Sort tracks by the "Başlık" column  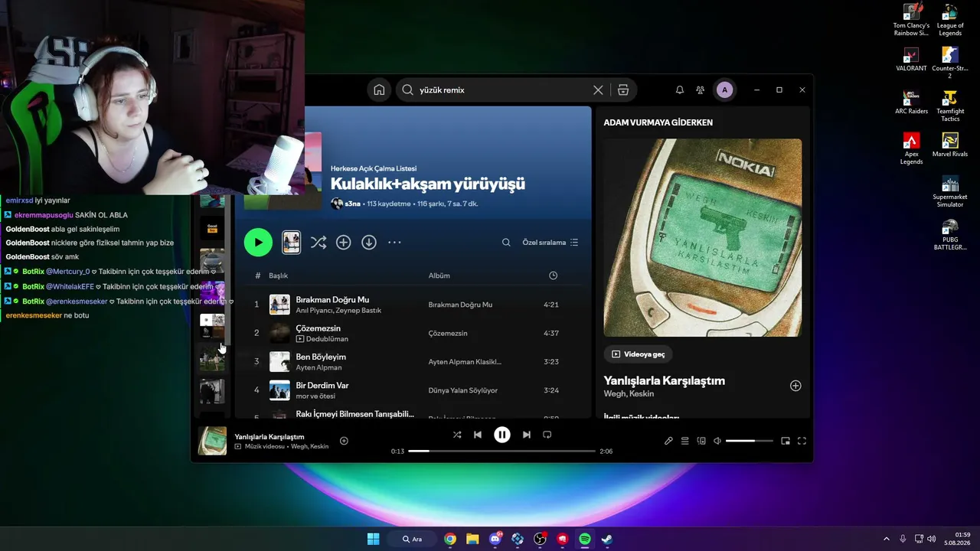[278, 275]
